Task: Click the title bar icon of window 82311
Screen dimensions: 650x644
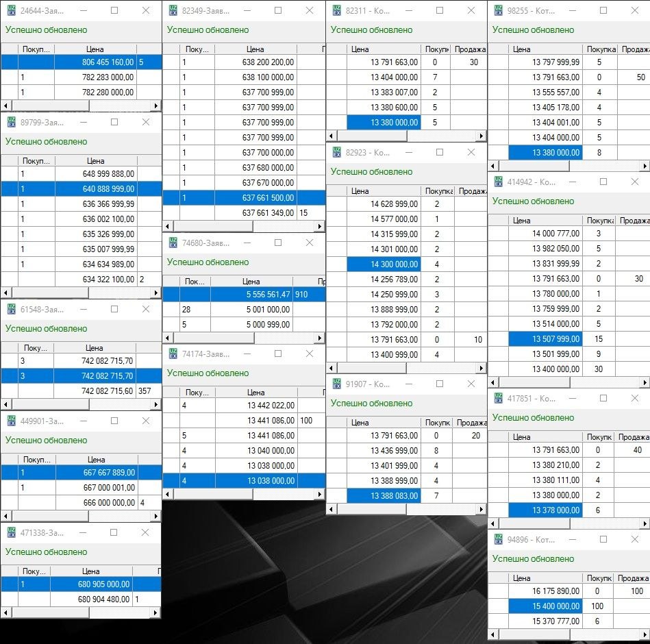Action: click(x=336, y=11)
